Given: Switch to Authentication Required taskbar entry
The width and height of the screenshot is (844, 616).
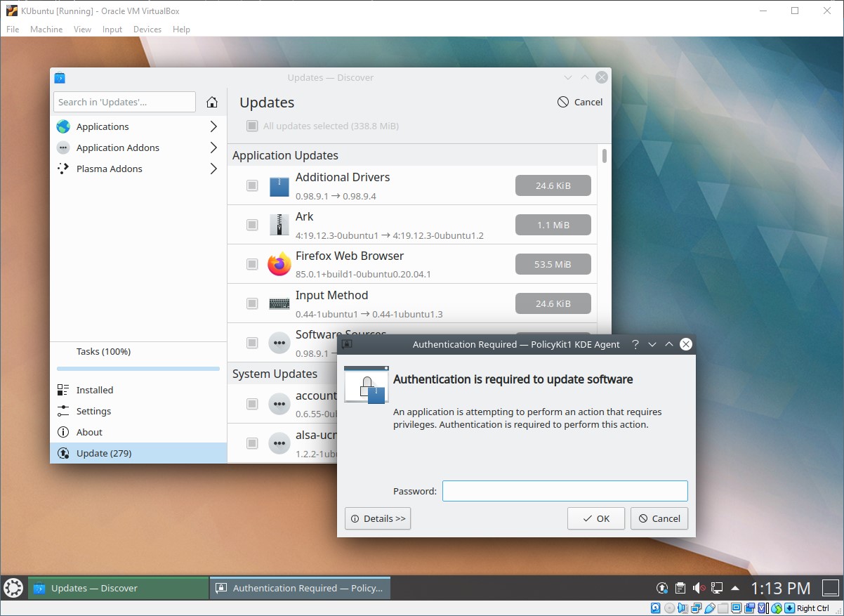Looking at the screenshot, I should click(x=300, y=588).
